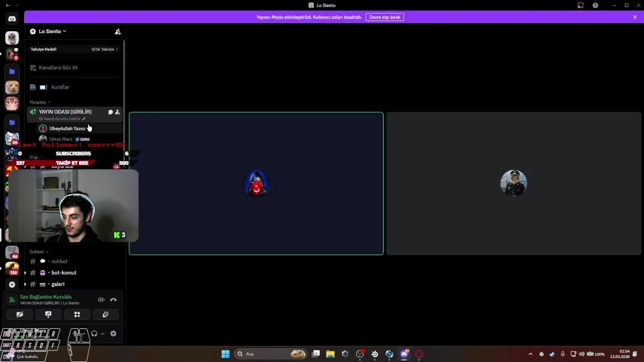Expand the first blue server folder
This screenshot has height=362, width=644.
click(12, 71)
